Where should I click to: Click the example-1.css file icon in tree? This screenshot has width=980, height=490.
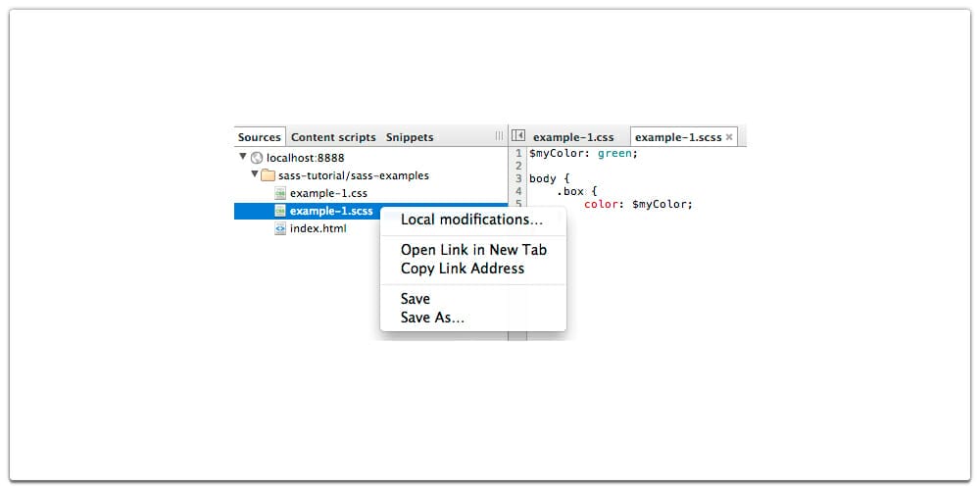(280, 193)
